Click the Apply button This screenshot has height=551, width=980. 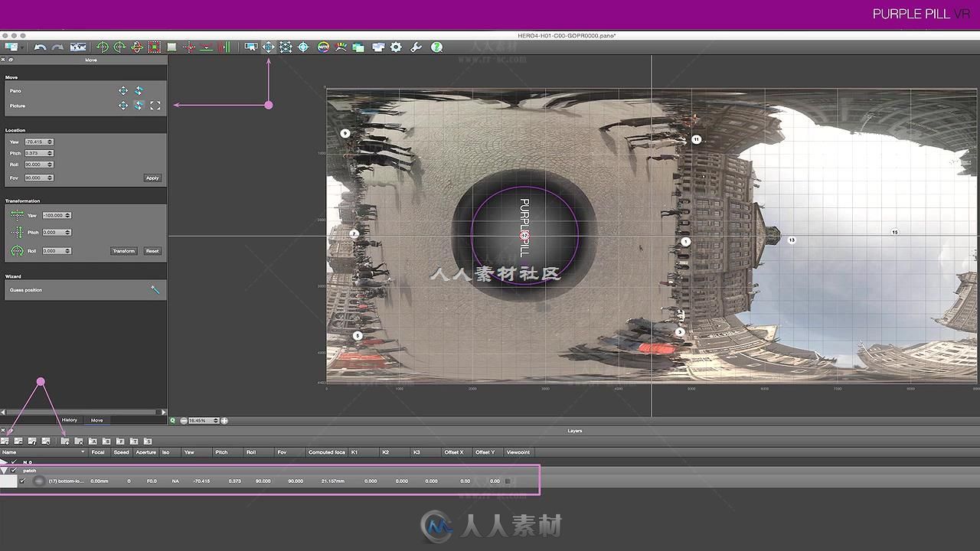[152, 178]
